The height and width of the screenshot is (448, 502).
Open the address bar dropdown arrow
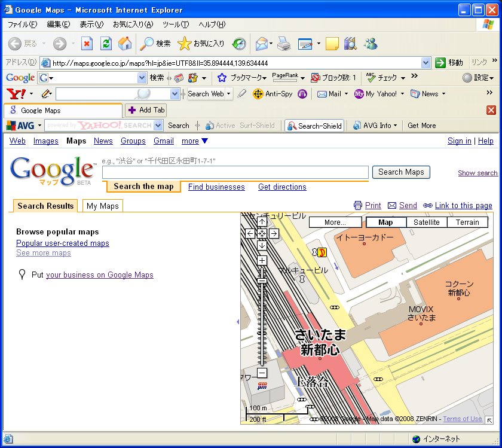coord(426,63)
